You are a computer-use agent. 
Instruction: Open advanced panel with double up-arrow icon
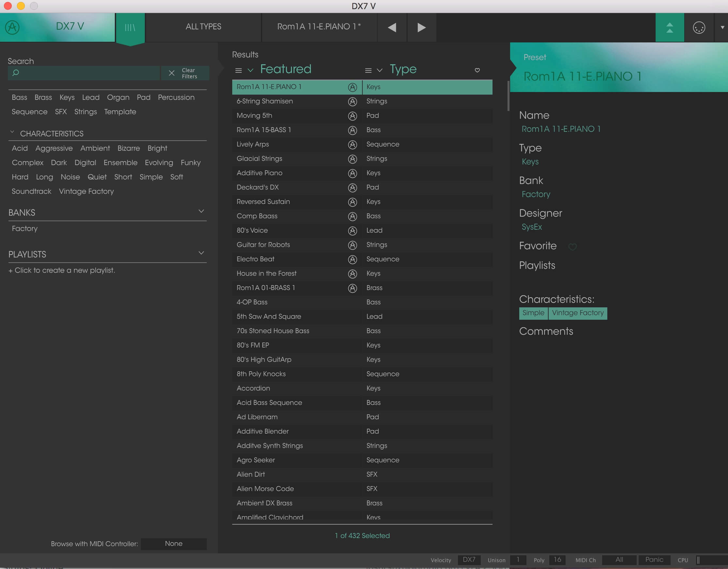670,27
